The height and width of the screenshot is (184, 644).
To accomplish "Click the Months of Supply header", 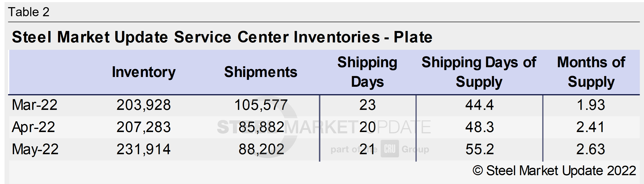I will pos(591,72).
